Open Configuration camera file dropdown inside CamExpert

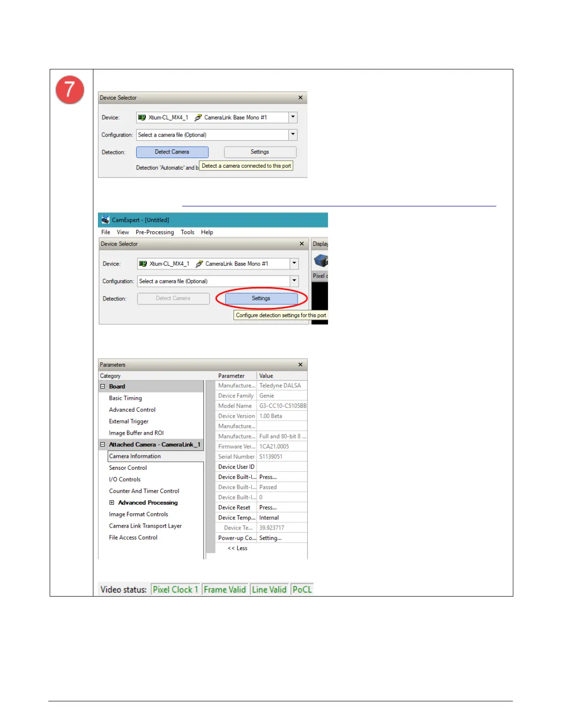click(x=294, y=281)
